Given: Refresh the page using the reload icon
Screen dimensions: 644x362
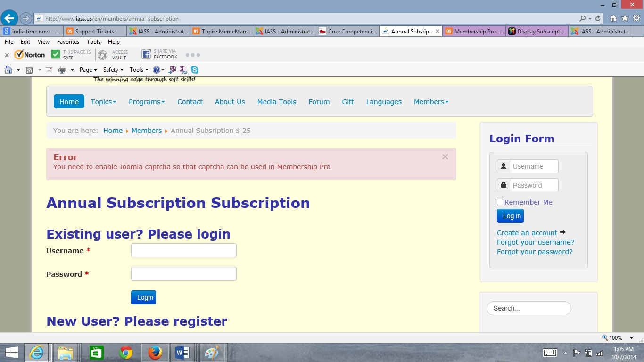Looking at the screenshot, I should (598, 19).
